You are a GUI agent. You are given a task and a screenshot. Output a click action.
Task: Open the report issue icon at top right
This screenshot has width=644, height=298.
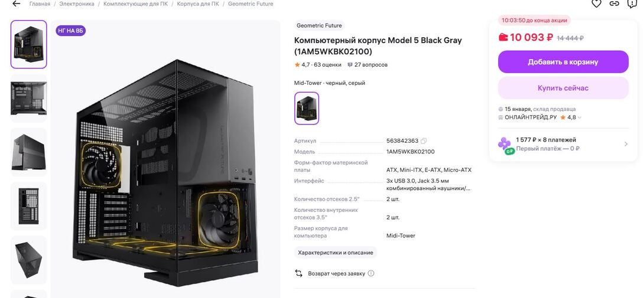point(632,4)
